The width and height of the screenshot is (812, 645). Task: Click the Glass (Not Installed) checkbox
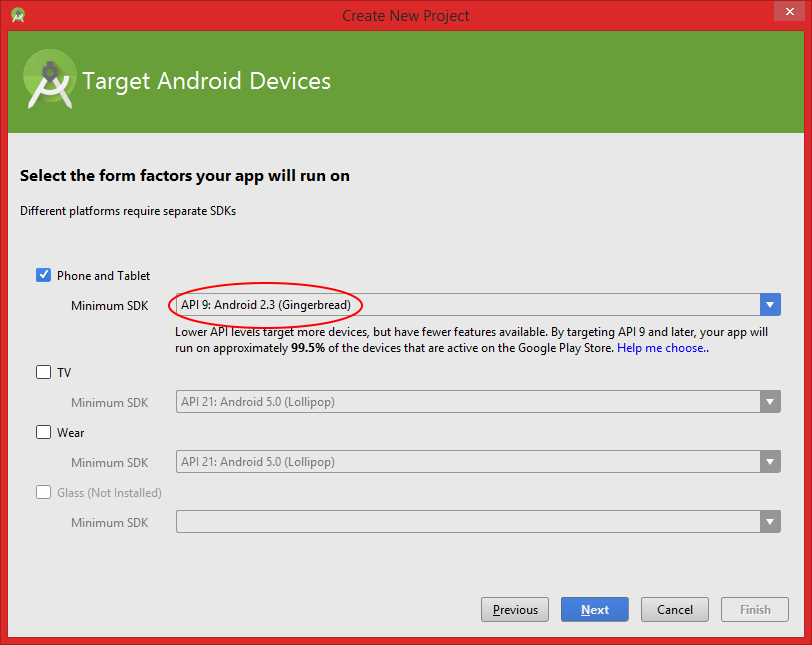(44, 492)
